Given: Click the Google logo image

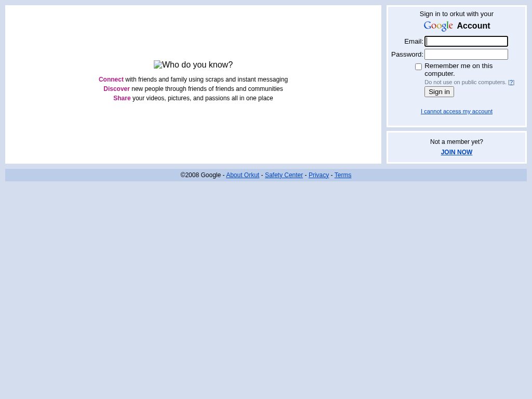Looking at the screenshot, I should pyautogui.click(x=438, y=26).
